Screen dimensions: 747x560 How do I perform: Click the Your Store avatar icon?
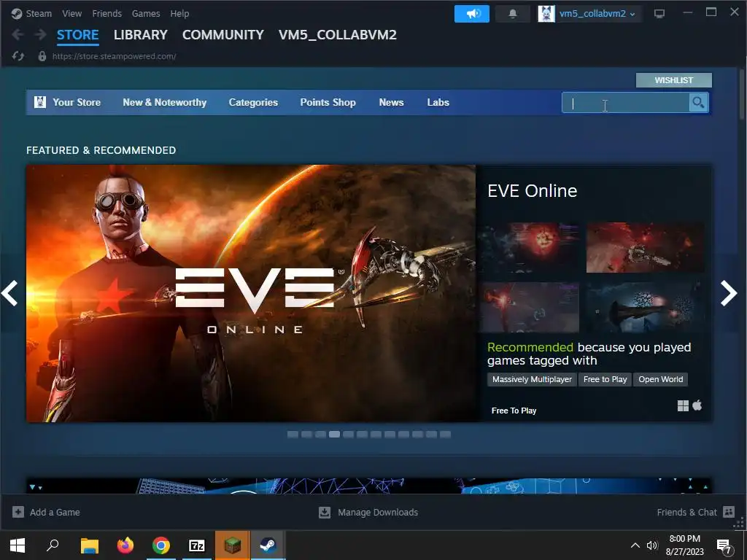click(40, 102)
